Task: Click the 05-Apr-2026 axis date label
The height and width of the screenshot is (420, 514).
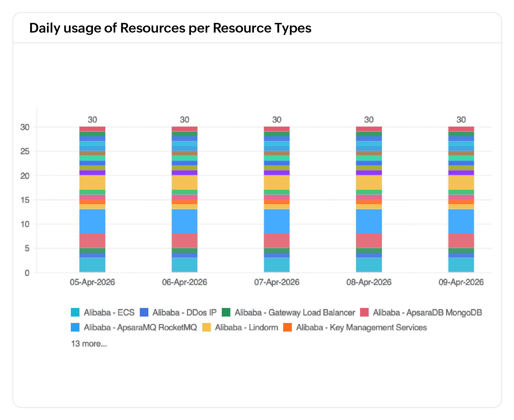Action: [92, 282]
